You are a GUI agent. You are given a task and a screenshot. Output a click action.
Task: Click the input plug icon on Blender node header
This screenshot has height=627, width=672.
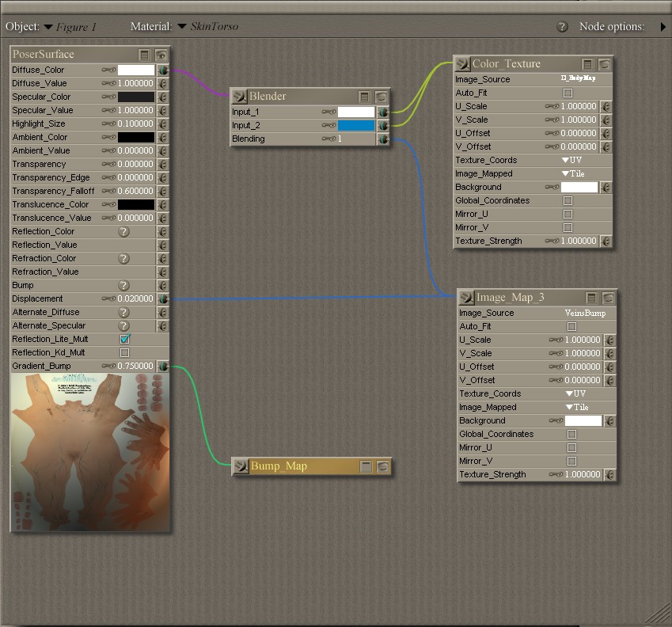pos(240,97)
